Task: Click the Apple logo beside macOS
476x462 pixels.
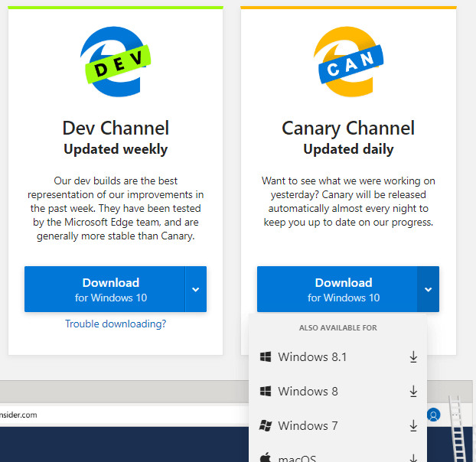Action: (266, 457)
